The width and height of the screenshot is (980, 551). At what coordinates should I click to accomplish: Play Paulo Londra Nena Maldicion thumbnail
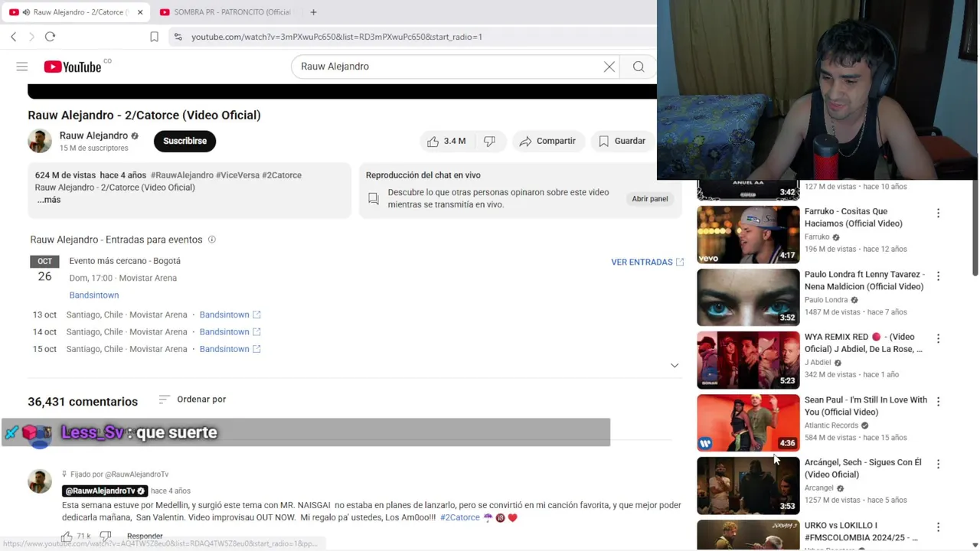(748, 297)
